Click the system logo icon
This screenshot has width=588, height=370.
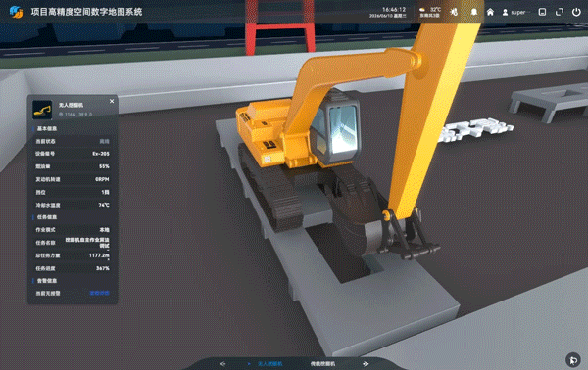coord(16,12)
